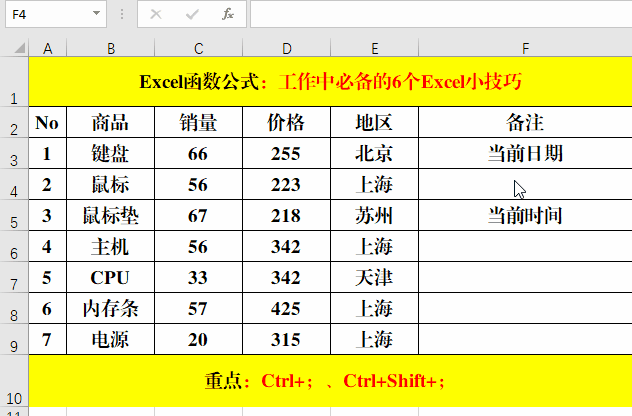Viewport: 632px width, 416px height.
Task: Open Insert Function fx dialog
Action: click(228, 14)
